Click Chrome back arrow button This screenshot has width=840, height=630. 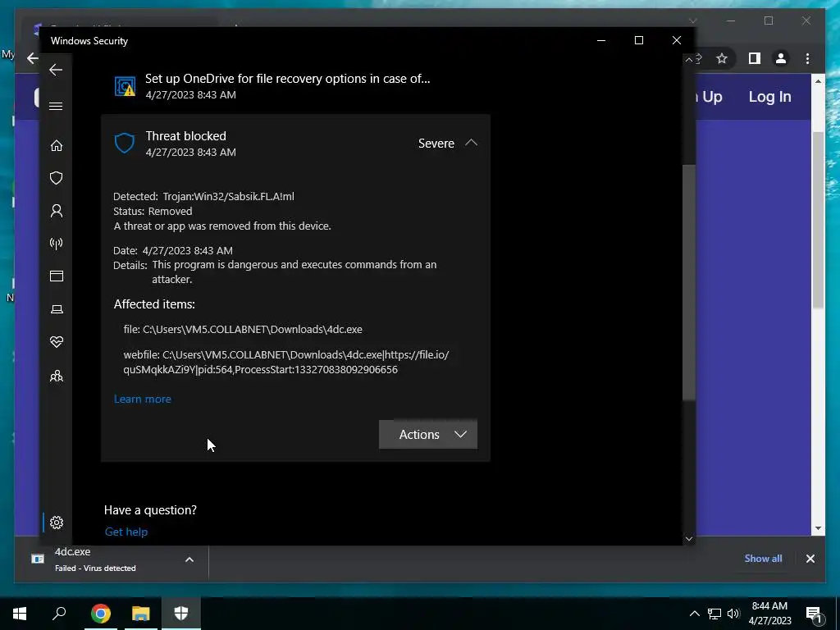pos(33,58)
